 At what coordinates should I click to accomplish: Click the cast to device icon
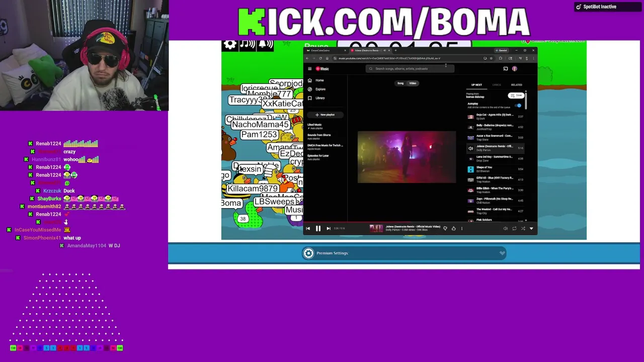[x=506, y=69]
